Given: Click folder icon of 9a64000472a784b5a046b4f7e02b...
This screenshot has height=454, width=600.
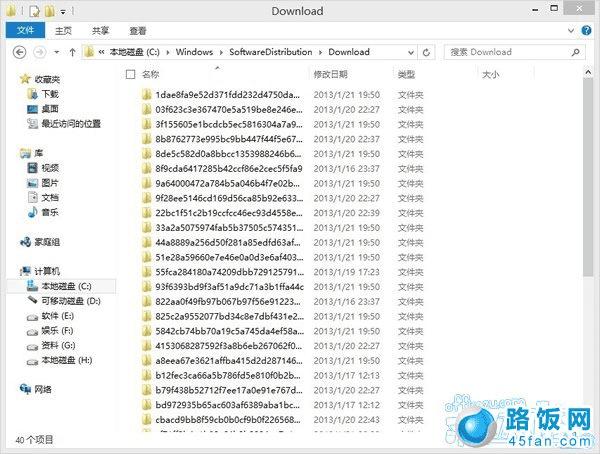Looking at the screenshot, I should 146,184.
